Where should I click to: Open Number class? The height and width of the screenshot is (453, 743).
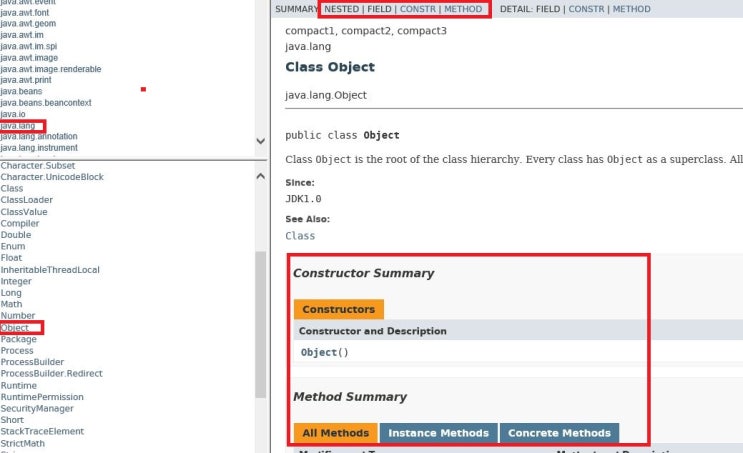click(x=18, y=316)
